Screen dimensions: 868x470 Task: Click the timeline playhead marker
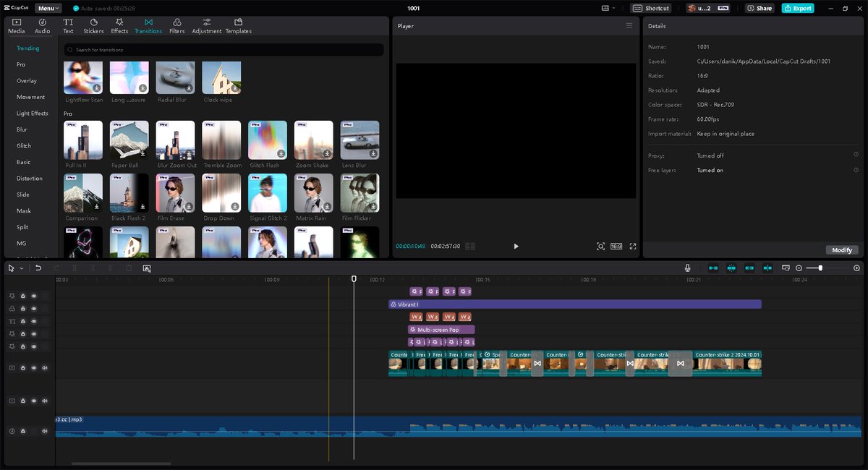point(354,279)
